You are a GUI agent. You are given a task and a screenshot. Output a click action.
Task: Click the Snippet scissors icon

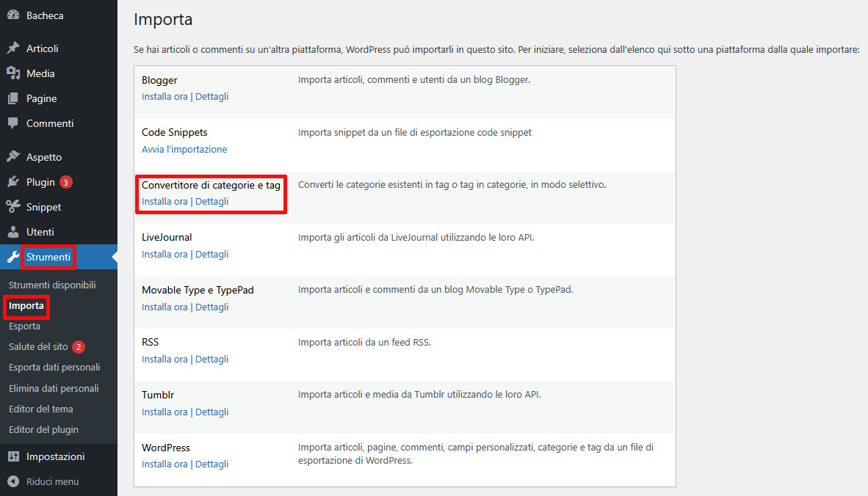pyautogui.click(x=13, y=207)
